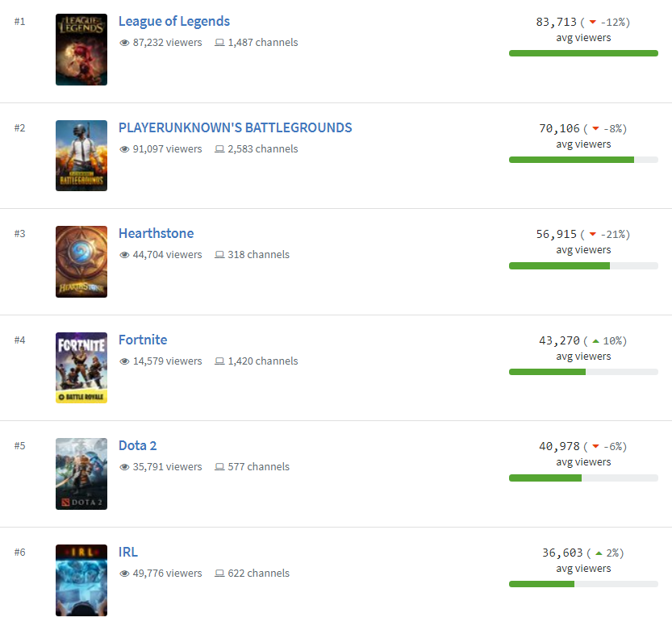
Task: Click the Dota 2 box art
Action: 81,474
